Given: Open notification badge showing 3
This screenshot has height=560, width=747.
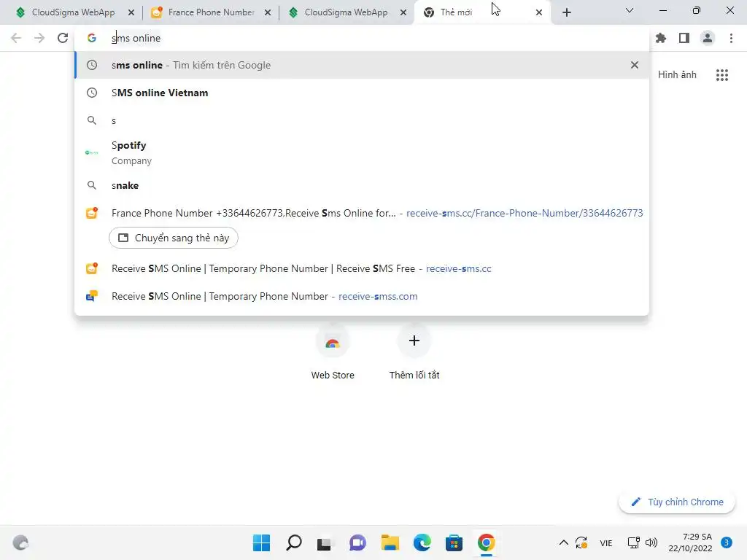Looking at the screenshot, I should [x=727, y=542].
